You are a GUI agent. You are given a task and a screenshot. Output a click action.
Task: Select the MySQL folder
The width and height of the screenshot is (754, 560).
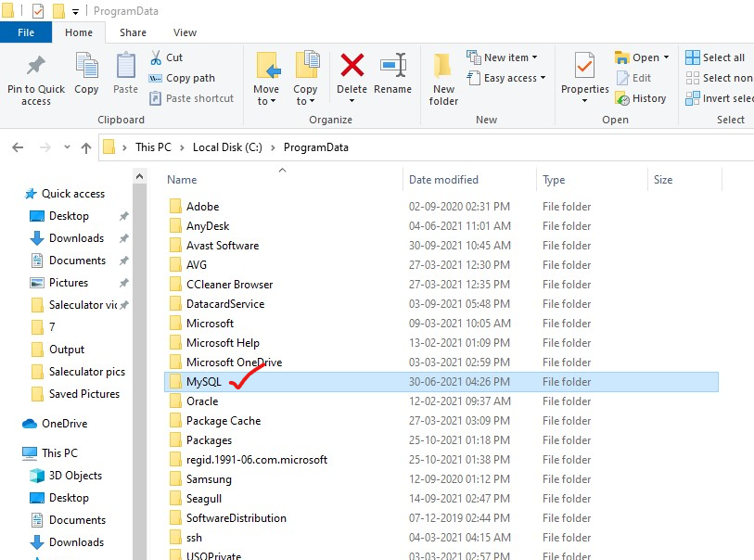click(x=441, y=382)
